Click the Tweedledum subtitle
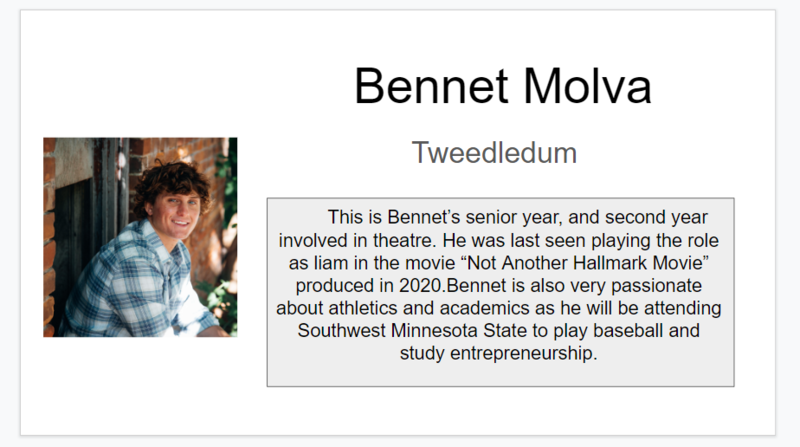Viewport: 800px width, 447px height. [494, 153]
